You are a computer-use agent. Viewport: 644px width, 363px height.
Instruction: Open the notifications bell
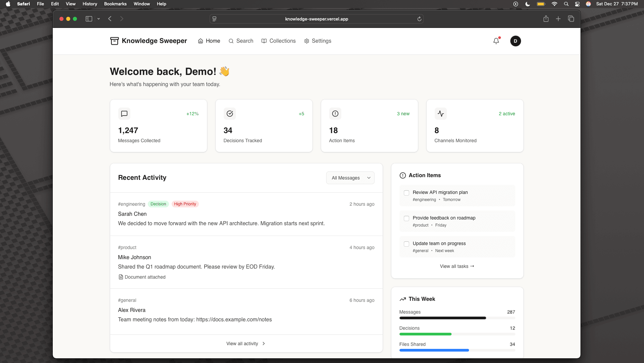coord(496,41)
